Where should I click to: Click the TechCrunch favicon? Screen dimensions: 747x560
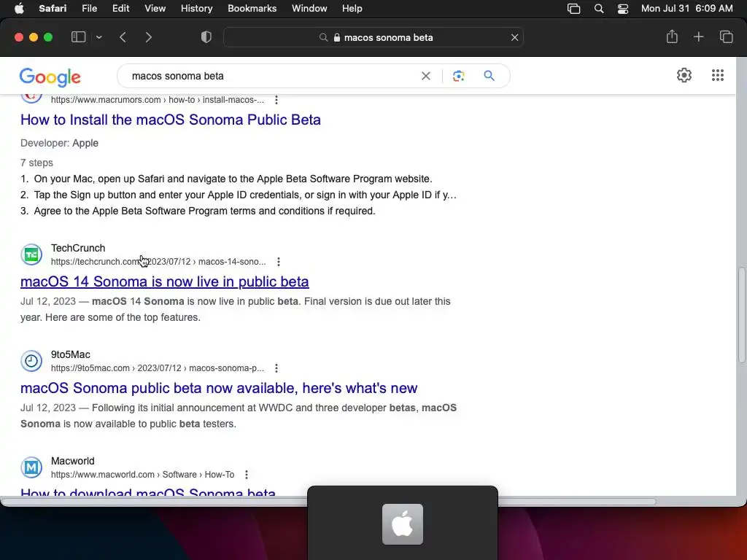pos(31,254)
